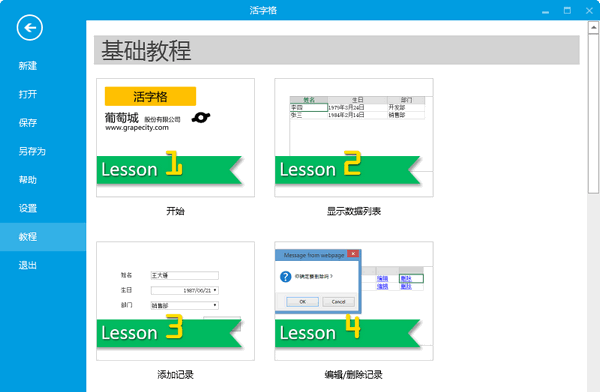
Task: Select the highlighted 教程 menu item
Action: point(43,237)
